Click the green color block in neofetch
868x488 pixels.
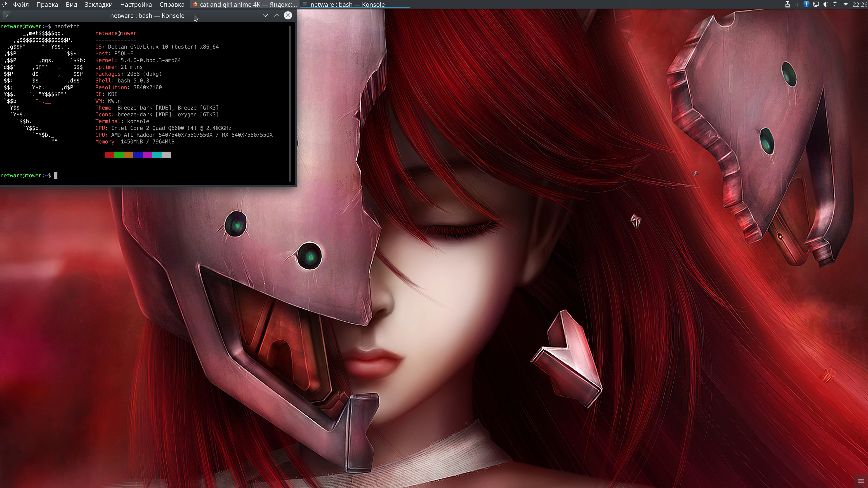coord(119,155)
